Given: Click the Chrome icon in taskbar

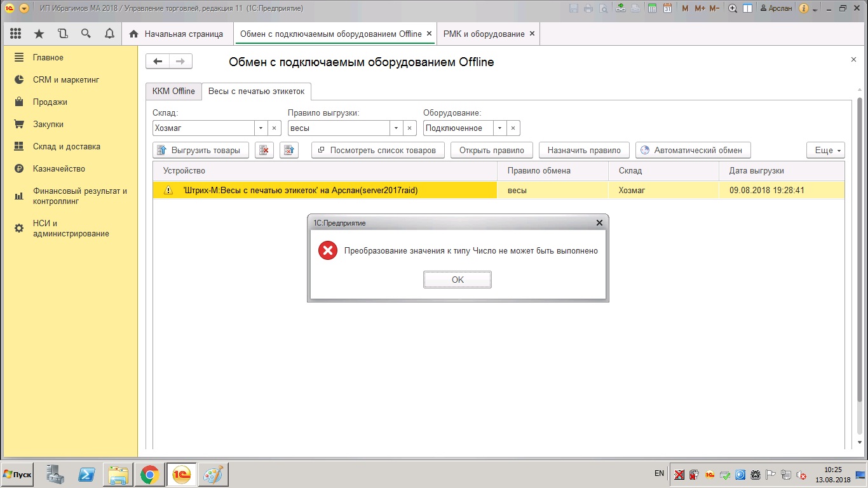Looking at the screenshot, I should point(149,474).
